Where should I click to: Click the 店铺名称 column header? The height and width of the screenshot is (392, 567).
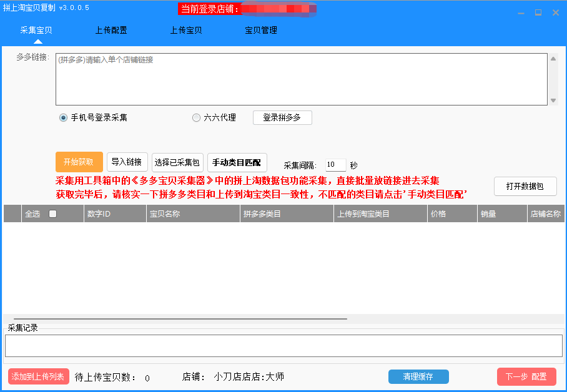coord(546,213)
